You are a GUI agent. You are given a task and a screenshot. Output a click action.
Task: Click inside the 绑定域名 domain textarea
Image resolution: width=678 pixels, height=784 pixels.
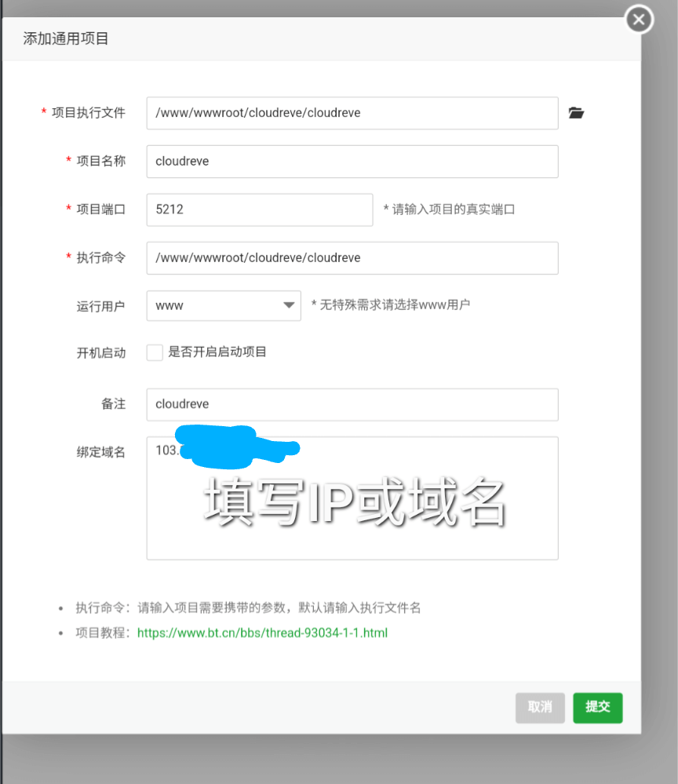click(x=352, y=510)
